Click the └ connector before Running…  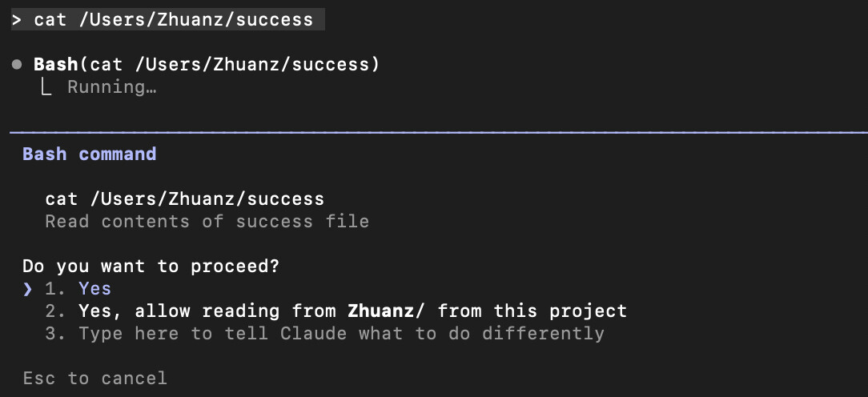(x=46, y=87)
